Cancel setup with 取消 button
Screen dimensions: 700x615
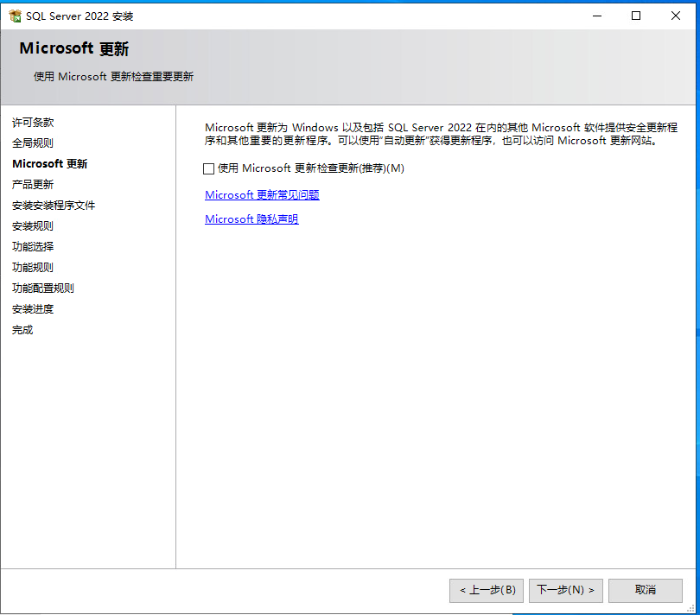[645, 591]
